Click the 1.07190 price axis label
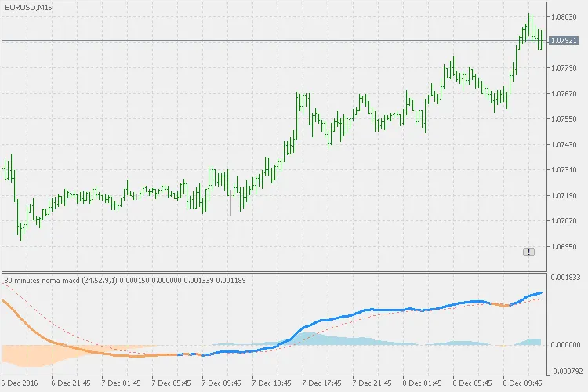 tap(564, 195)
